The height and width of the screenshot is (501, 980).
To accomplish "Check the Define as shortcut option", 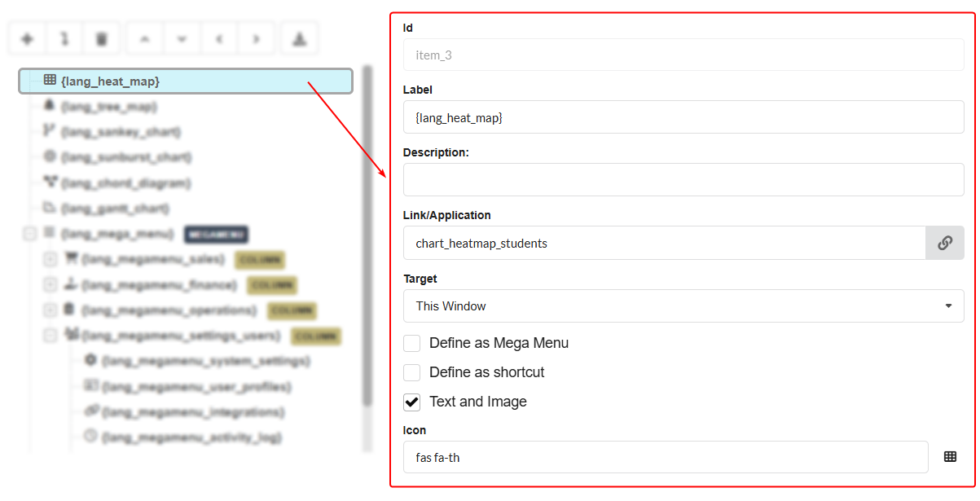I will point(411,372).
